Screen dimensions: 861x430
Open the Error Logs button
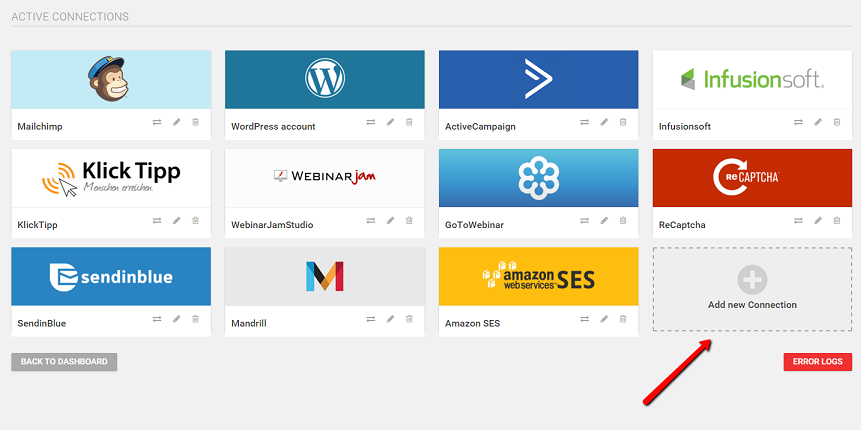(818, 362)
